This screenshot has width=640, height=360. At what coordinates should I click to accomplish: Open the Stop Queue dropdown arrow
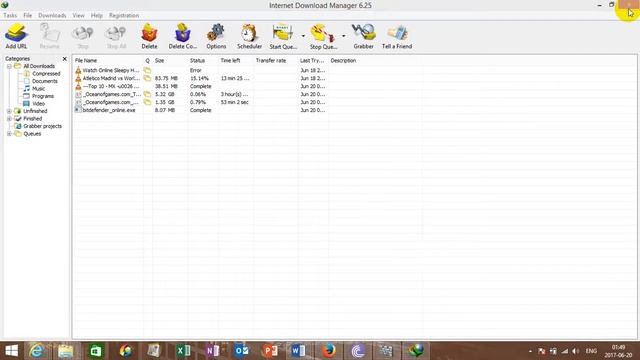tap(343, 36)
